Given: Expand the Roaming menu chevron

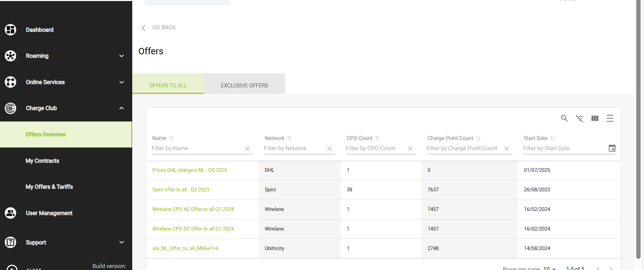Looking at the screenshot, I should pos(121,56).
